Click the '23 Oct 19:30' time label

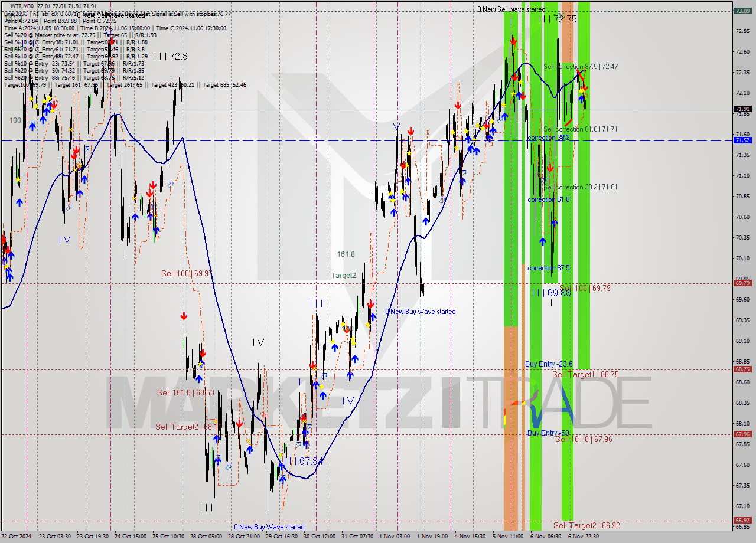(93, 537)
